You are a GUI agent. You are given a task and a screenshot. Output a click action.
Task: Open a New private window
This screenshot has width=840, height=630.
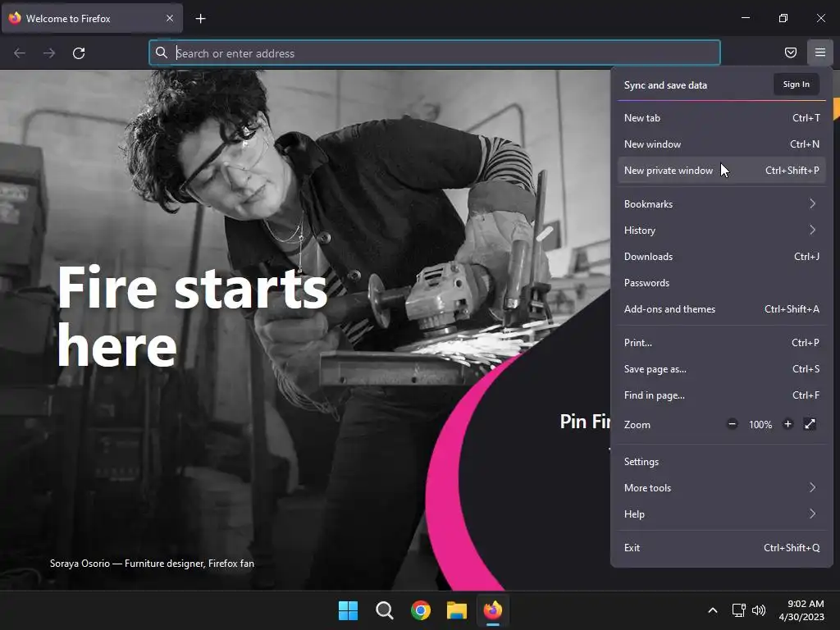722,171
